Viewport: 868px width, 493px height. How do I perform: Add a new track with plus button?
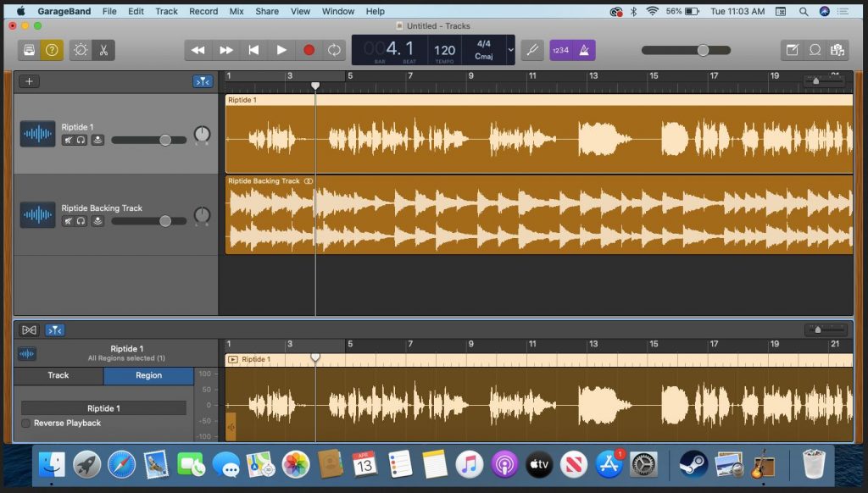coord(30,81)
